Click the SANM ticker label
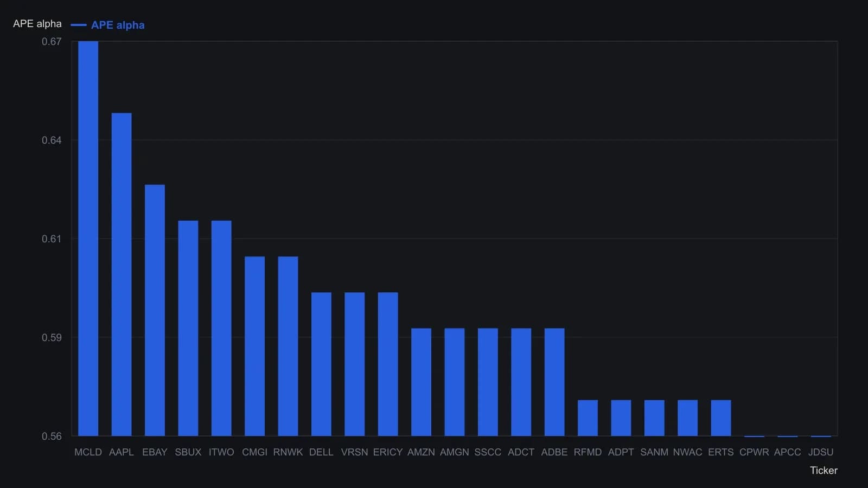 coord(654,452)
